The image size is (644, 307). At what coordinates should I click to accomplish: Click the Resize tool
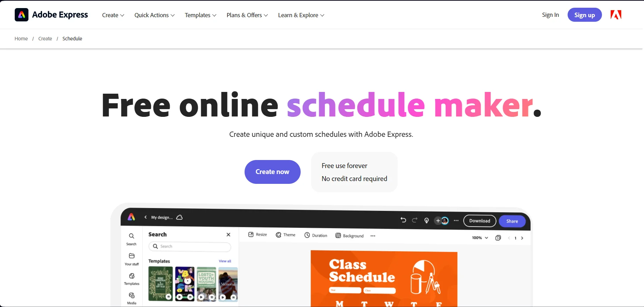pyautogui.click(x=258, y=234)
